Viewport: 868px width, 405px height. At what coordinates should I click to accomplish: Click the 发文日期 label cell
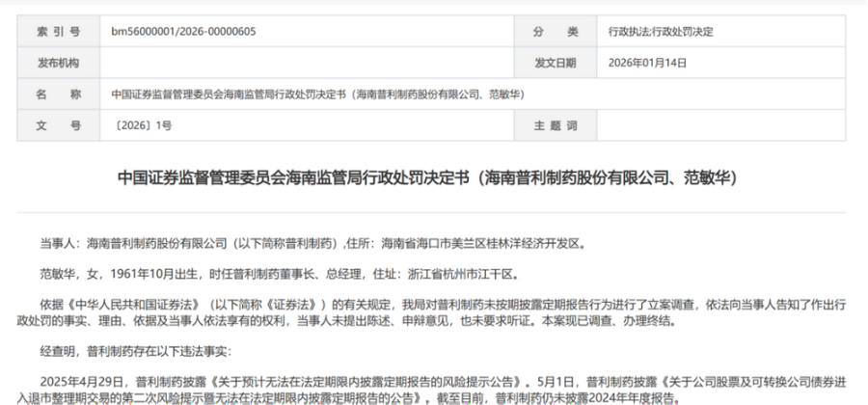555,63
